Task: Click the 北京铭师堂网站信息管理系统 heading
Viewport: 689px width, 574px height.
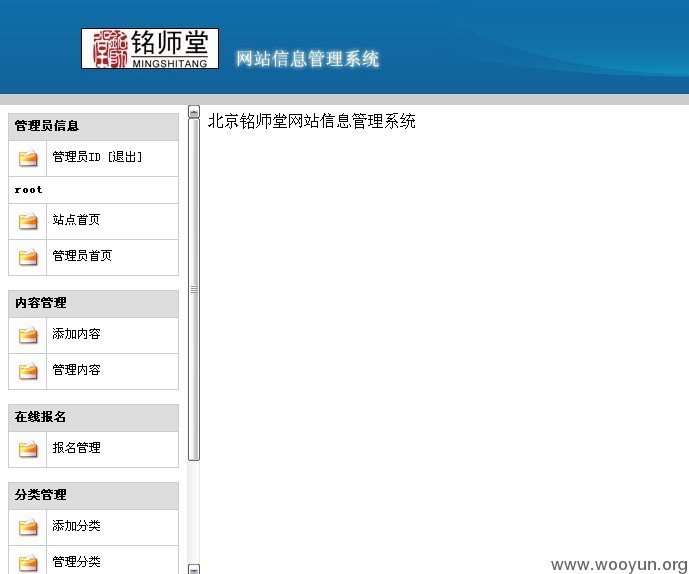Action: coord(312,121)
